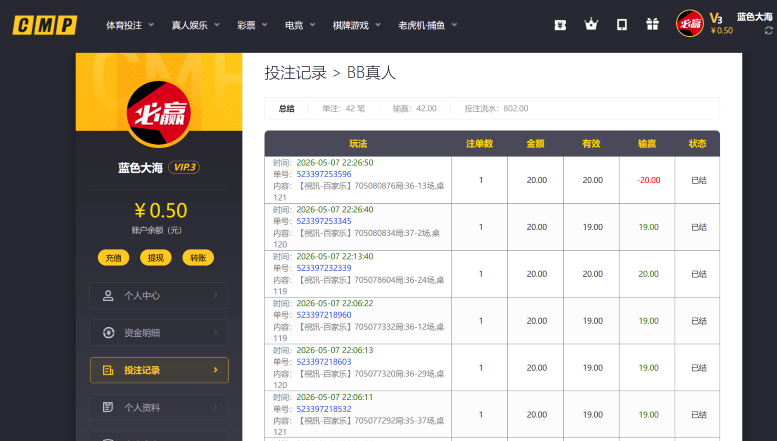Expand the 电竞 menu
Image resolution: width=777 pixels, height=441 pixels.
(300, 25)
